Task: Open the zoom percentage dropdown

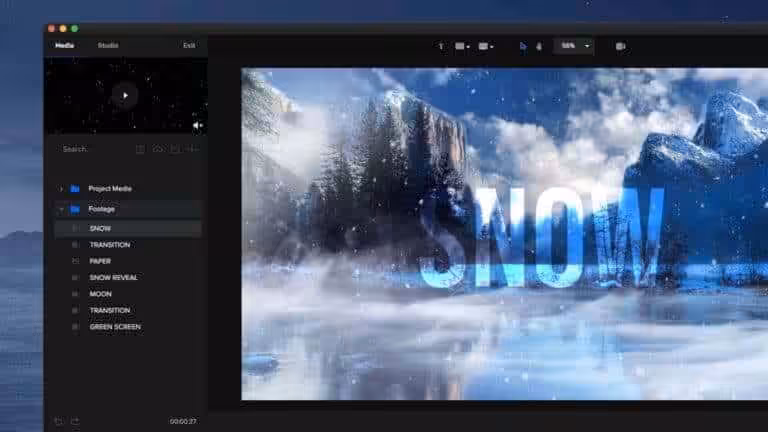Action: tap(586, 46)
